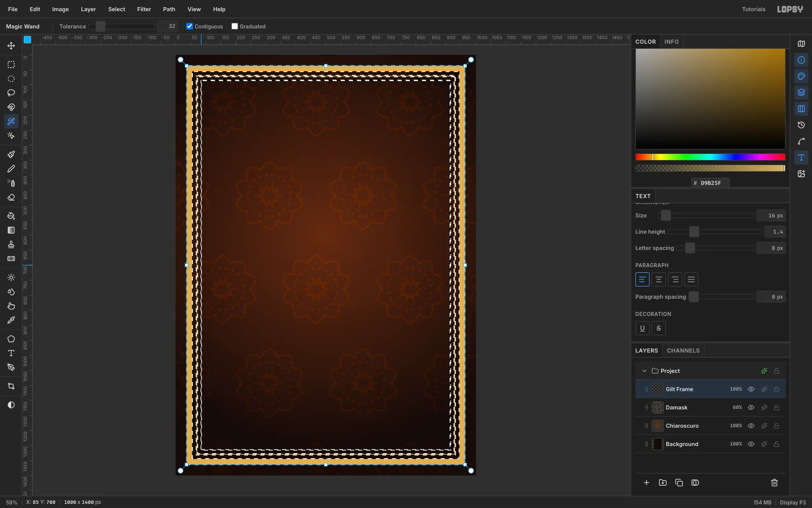
Task: Select the Pen path tool
Action: pos(11,367)
